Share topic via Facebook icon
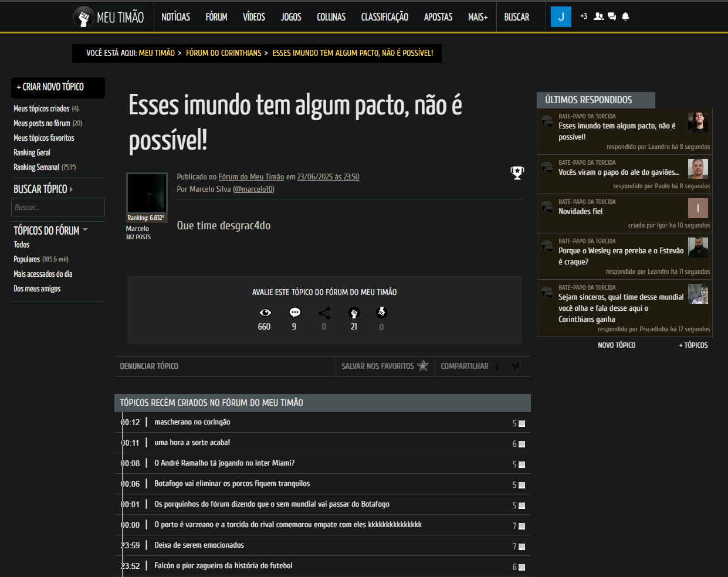Image resolution: width=728 pixels, height=577 pixels. tap(497, 366)
